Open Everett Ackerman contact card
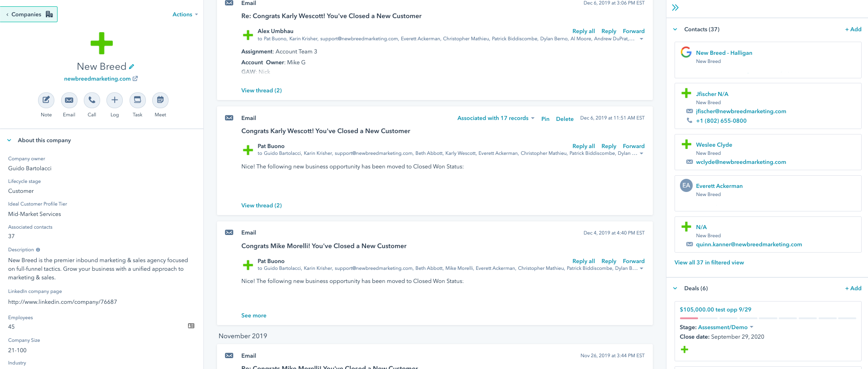 click(719, 186)
